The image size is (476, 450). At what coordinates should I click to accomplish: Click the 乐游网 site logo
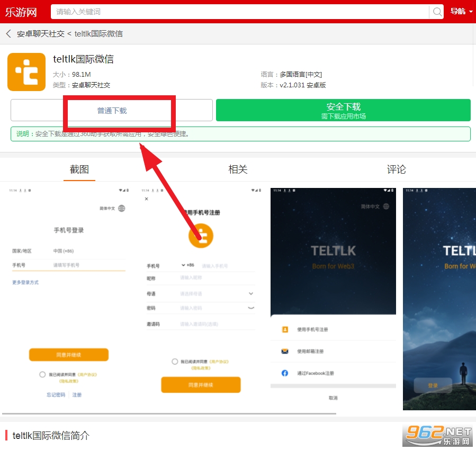(x=21, y=12)
